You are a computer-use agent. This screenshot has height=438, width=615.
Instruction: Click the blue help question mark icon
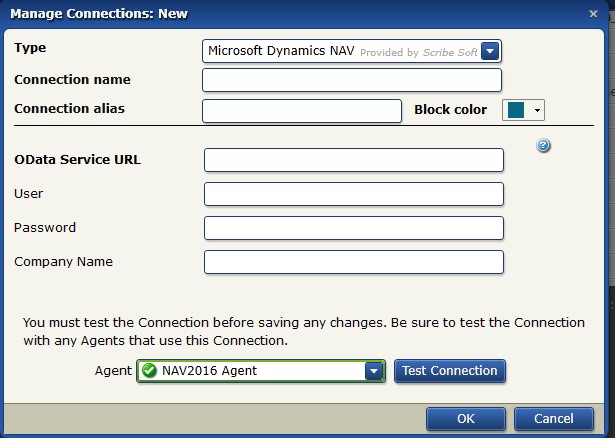pyautogui.click(x=544, y=146)
